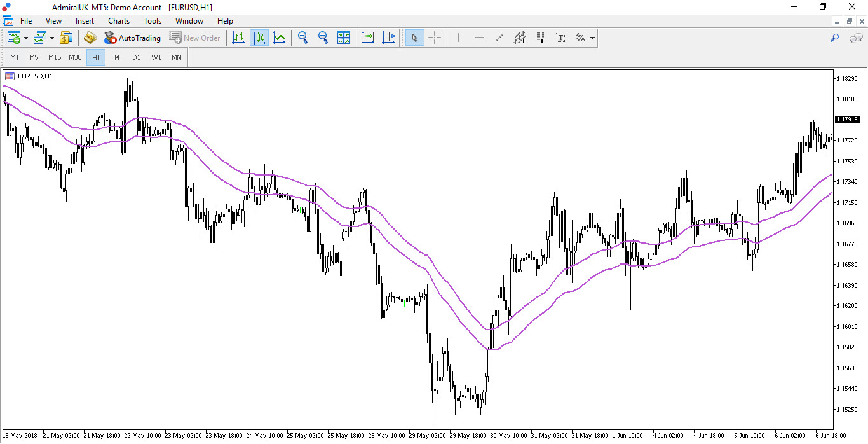
Task: Open the Insert menu
Action: click(85, 21)
